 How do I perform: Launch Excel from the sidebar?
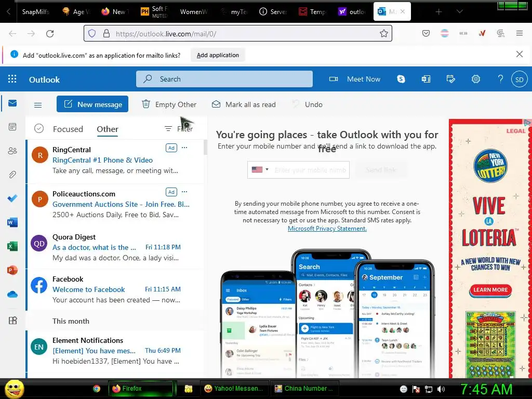pos(12,246)
